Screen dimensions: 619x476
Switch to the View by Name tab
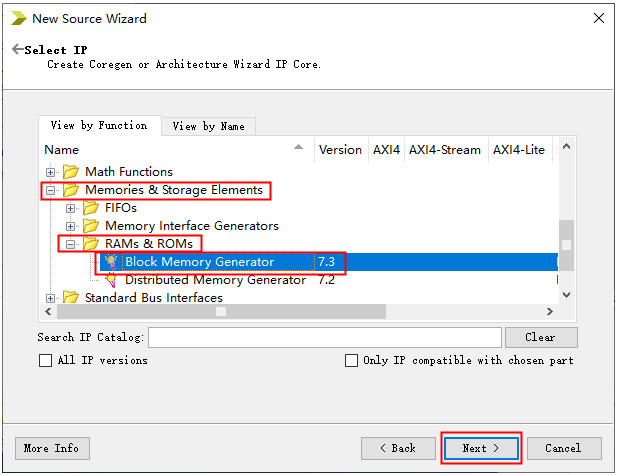pos(208,126)
